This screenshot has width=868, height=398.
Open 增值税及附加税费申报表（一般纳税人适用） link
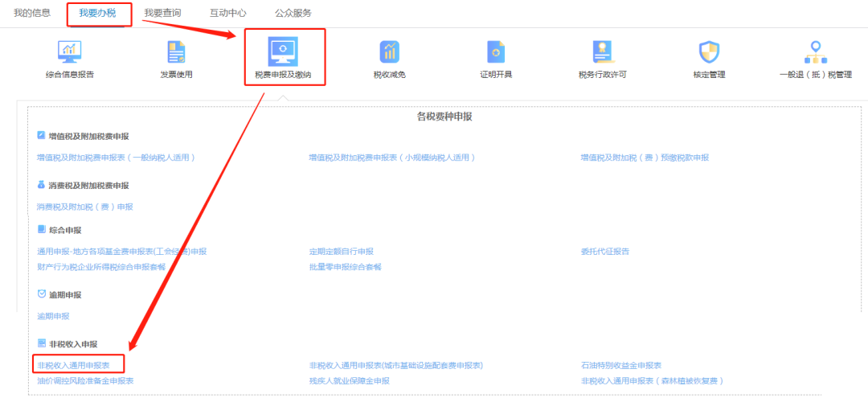coord(117,158)
